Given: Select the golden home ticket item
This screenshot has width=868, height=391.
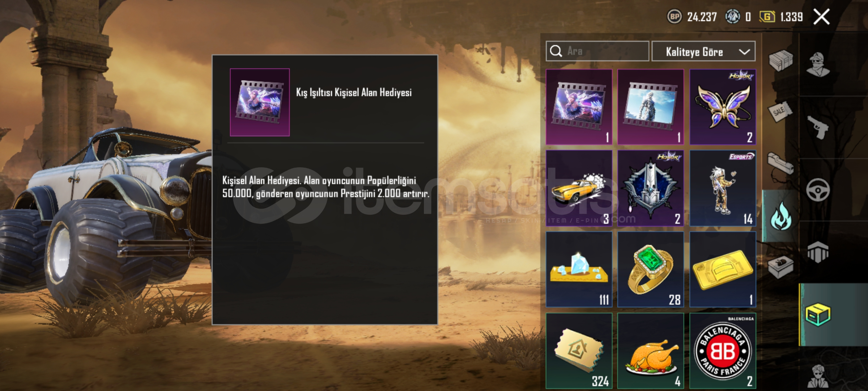Looking at the screenshot, I should coord(579,351).
